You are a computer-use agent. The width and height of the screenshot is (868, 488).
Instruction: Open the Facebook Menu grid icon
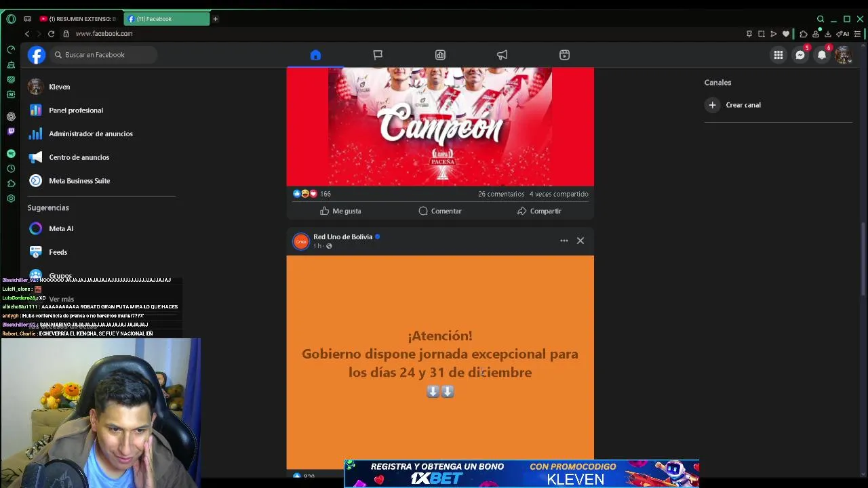(x=778, y=55)
